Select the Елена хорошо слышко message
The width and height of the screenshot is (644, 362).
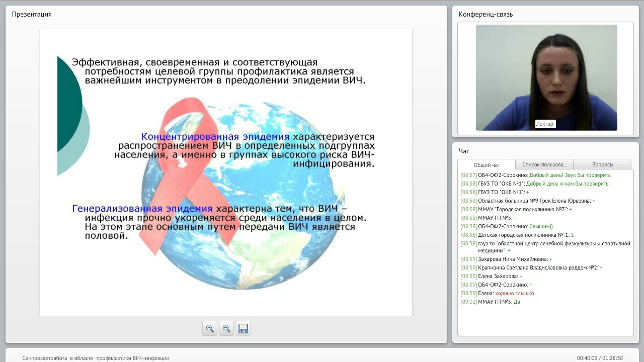[x=498, y=293]
